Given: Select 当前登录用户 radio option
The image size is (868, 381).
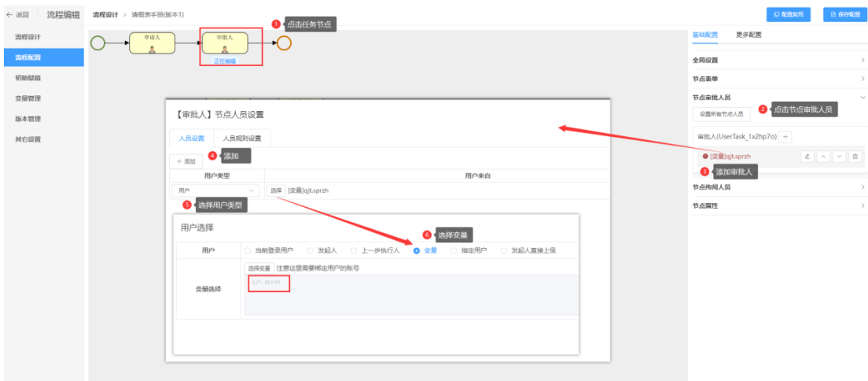Looking at the screenshot, I should (x=248, y=250).
